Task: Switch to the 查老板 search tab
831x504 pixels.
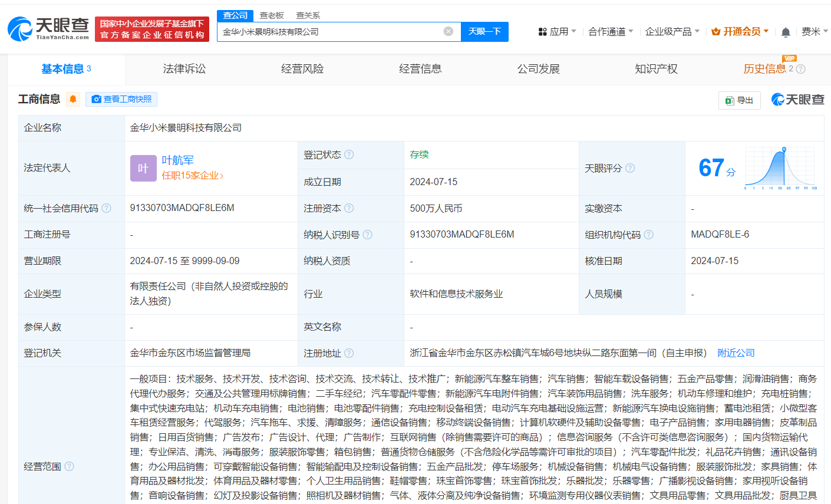Action: (271, 15)
